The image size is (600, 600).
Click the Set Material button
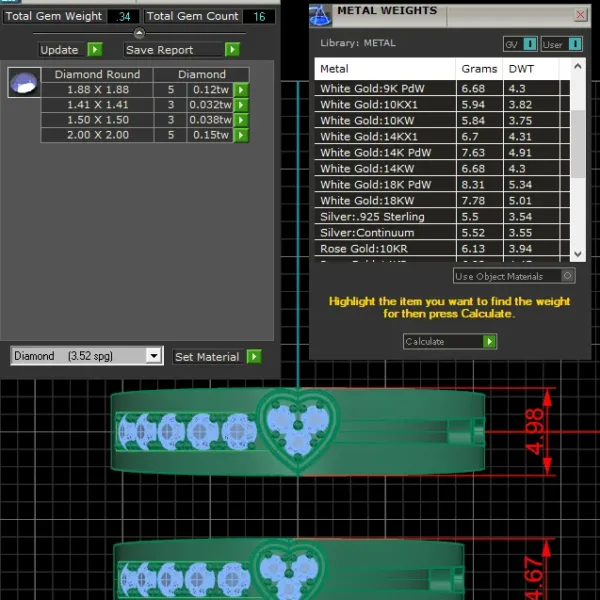207,357
